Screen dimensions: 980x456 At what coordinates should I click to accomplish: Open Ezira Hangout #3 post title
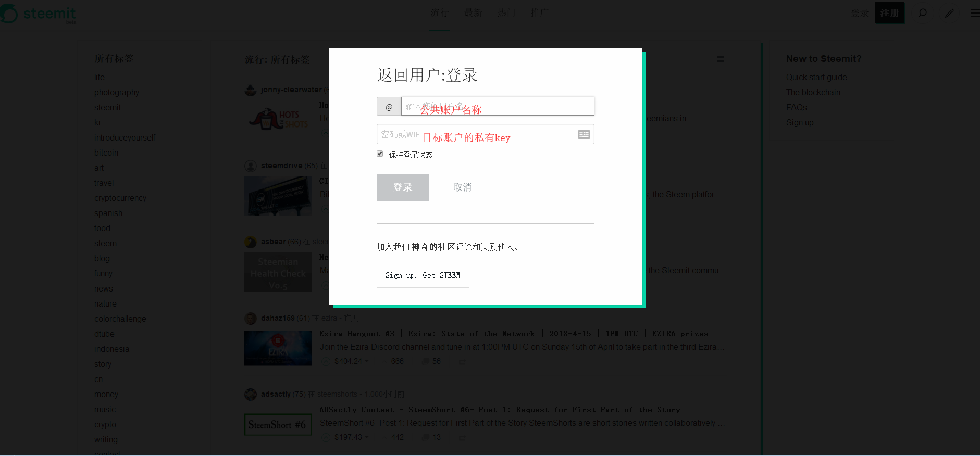click(514, 334)
